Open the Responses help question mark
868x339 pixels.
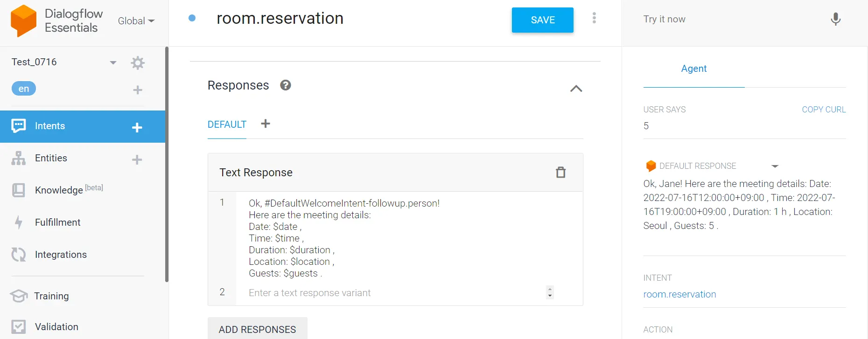coord(286,85)
